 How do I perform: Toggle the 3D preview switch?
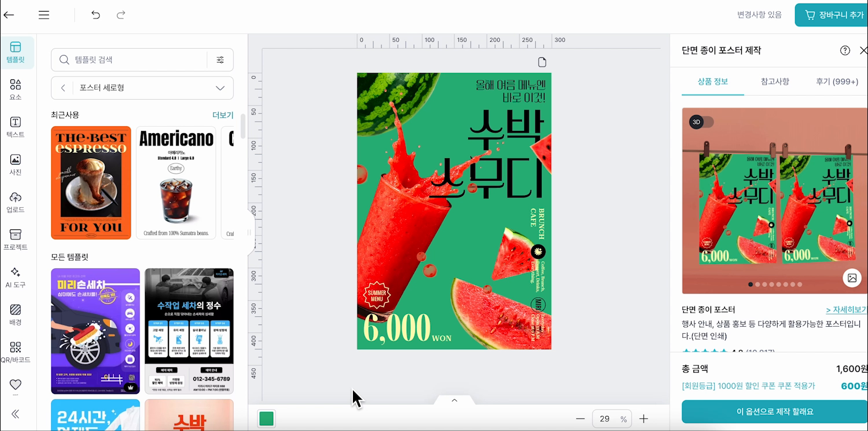(x=701, y=122)
